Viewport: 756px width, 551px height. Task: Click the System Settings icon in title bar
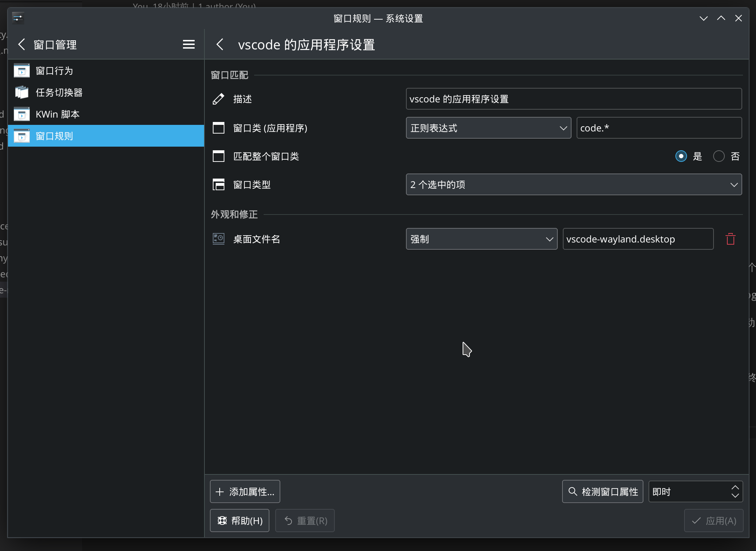pyautogui.click(x=17, y=18)
